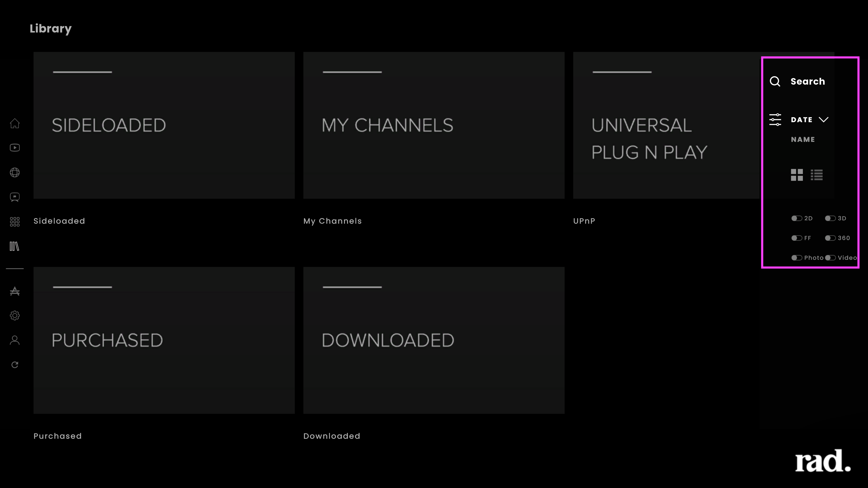Click the Search label
This screenshot has width=868, height=488.
tap(808, 82)
